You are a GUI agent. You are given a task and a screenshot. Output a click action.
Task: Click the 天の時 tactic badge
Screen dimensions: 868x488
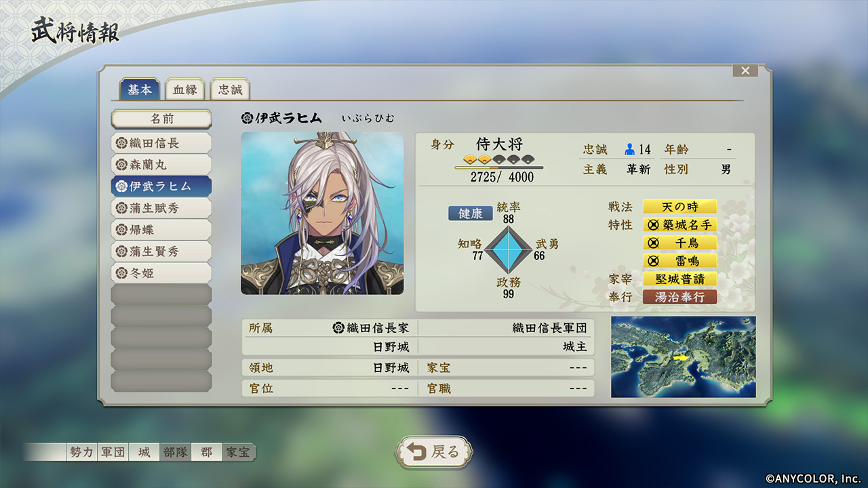pos(679,207)
